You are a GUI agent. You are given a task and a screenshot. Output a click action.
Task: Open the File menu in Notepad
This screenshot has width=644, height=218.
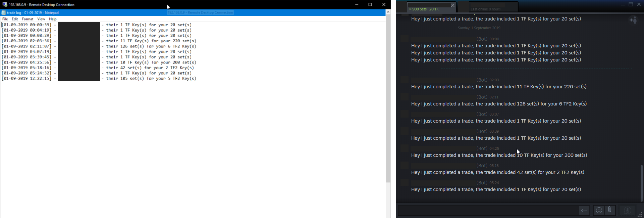pos(5,19)
